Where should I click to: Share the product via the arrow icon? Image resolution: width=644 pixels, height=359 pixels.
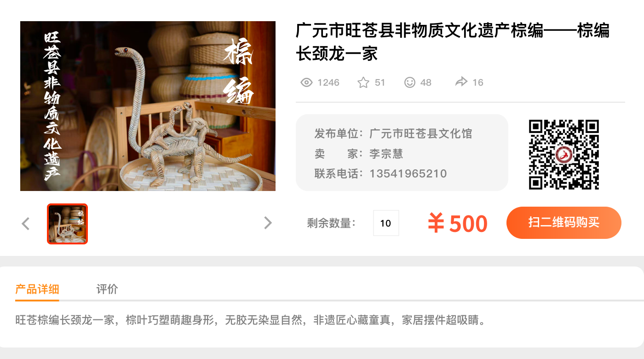pos(461,82)
